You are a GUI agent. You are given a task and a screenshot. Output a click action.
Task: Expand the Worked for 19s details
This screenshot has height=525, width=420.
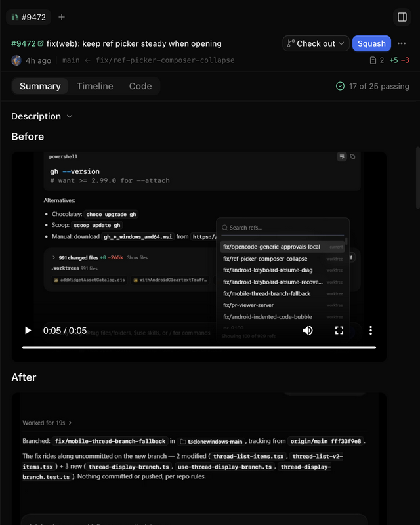click(x=47, y=423)
